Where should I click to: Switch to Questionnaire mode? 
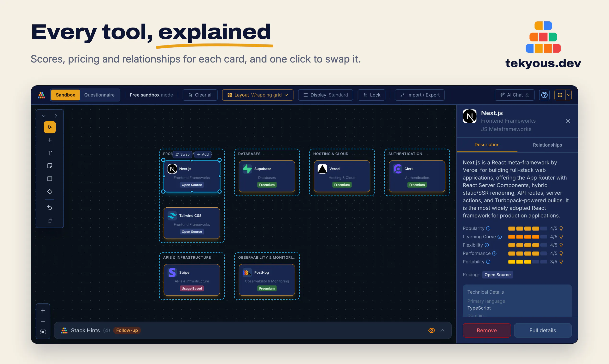coord(99,95)
